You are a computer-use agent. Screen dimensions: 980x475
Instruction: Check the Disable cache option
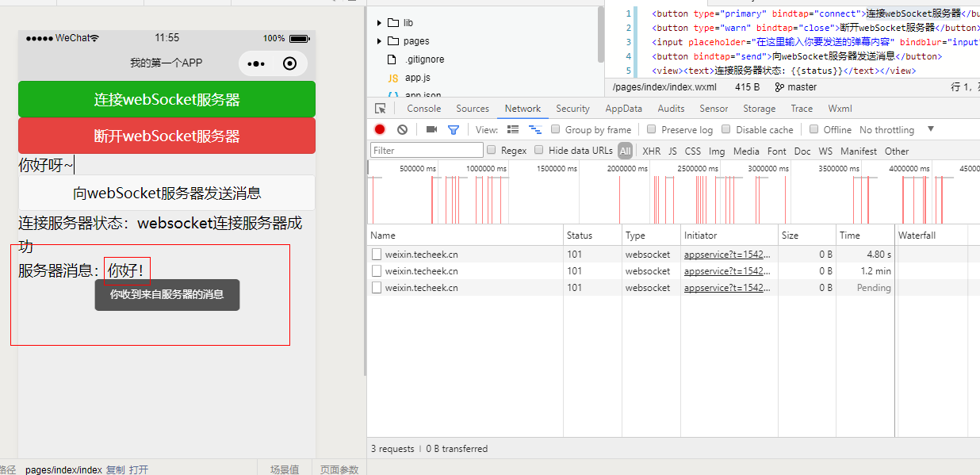pyautogui.click(x=726, y=129)
